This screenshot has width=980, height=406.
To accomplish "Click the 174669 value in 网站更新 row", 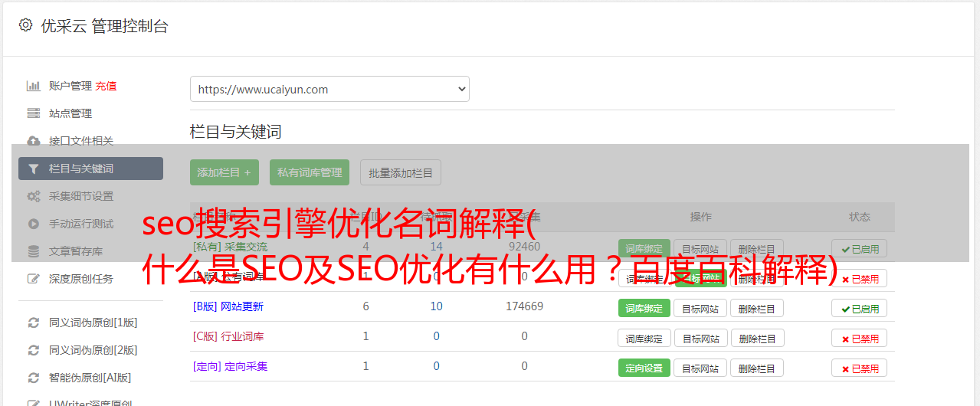I will (x=524, y=306).
